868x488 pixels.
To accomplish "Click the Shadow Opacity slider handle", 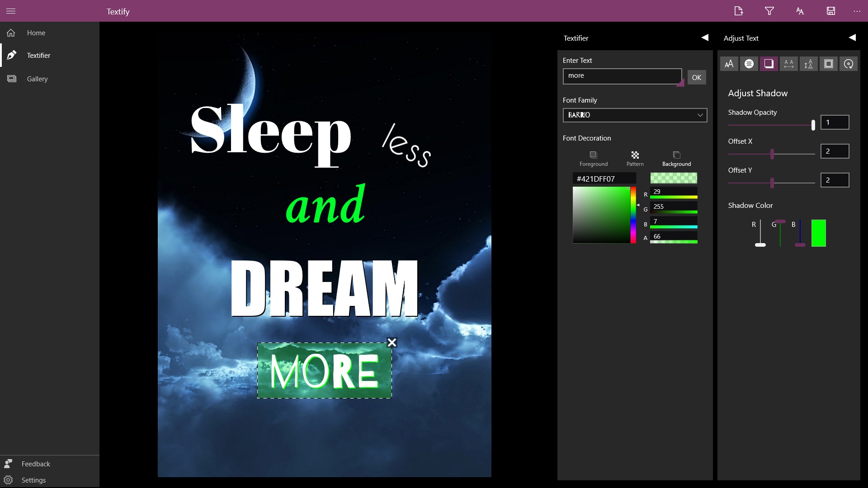I will pos(813,125).
